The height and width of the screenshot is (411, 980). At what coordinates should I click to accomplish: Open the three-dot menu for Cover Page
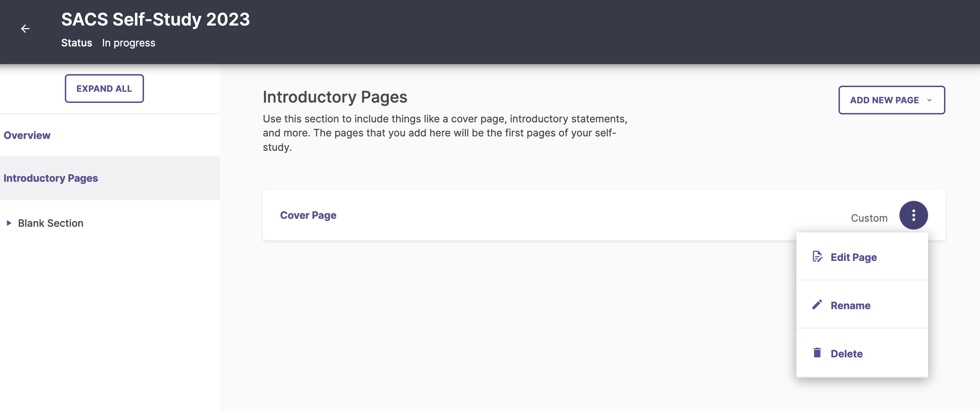click(913, 215)
